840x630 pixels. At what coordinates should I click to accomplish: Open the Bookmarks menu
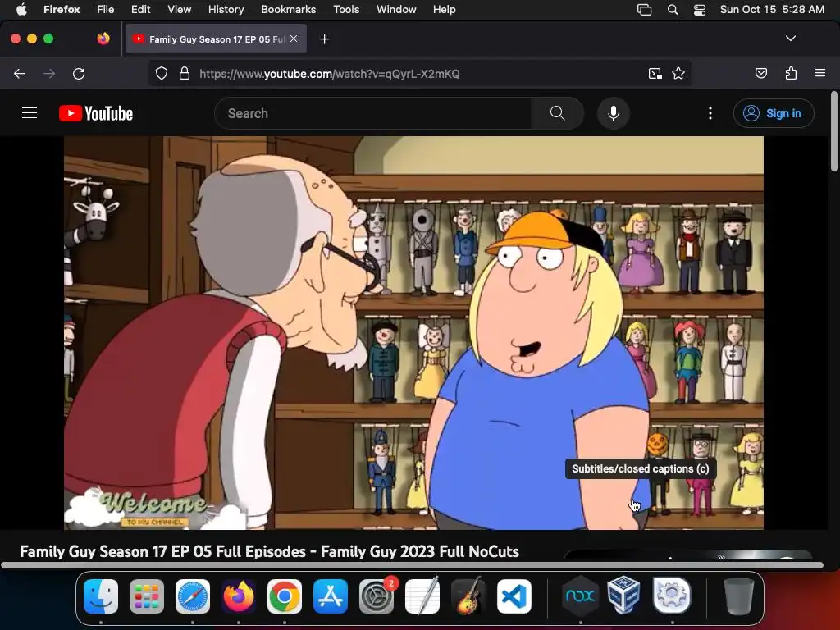coord(288,9)
